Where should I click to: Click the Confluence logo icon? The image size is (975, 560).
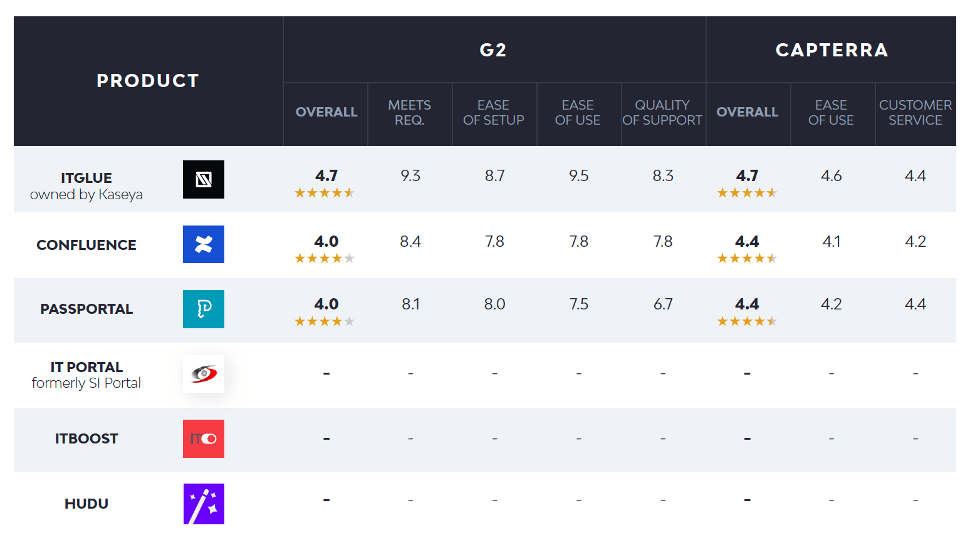pyautogui.click(x=203, y=244)
